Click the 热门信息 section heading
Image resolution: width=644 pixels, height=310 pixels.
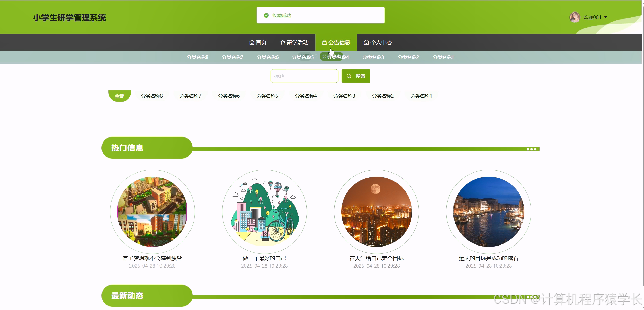click(x=127, y=148)
